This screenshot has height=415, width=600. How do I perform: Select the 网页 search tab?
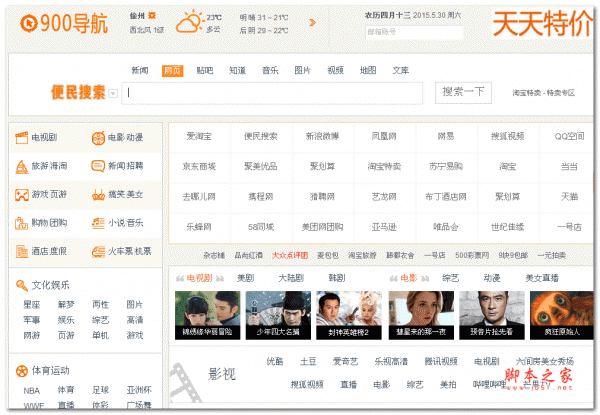[x=172, y=70]
